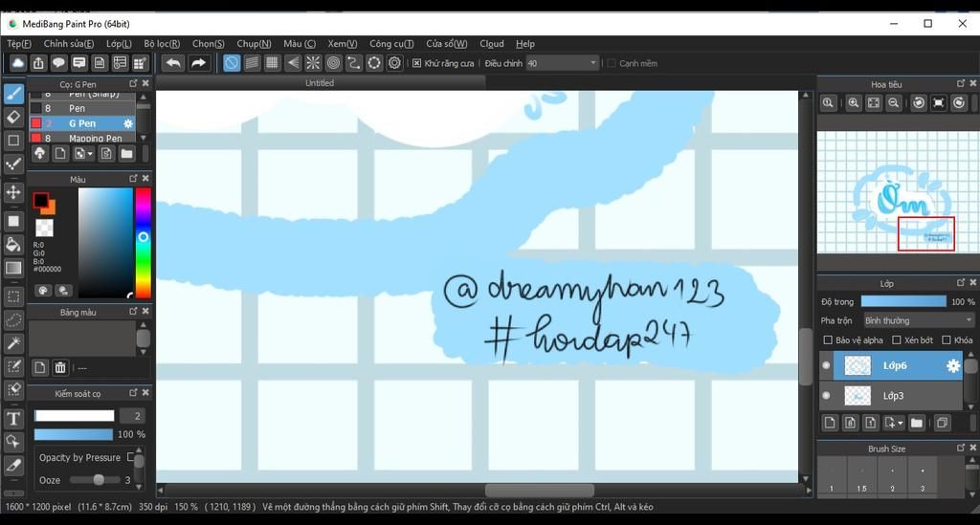
Task: Hide the Lớp6 layer visibility
Action: click(x=826, y=366)
